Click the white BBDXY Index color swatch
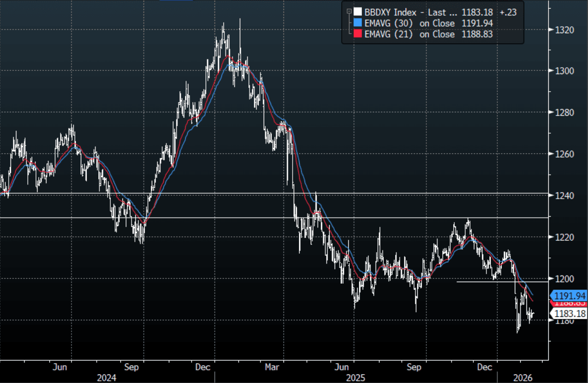This screenshot has width=588, height=383. 357,11
